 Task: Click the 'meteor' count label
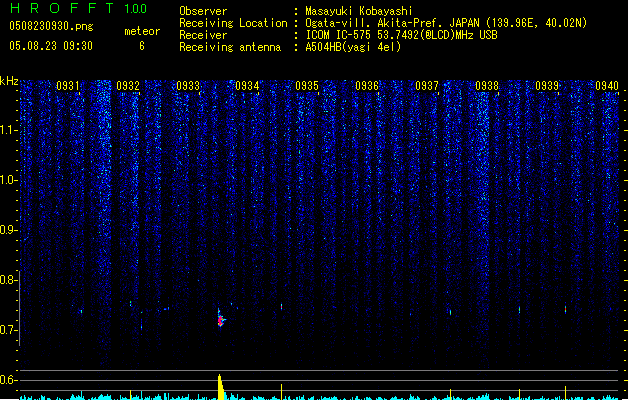point(142,31)
